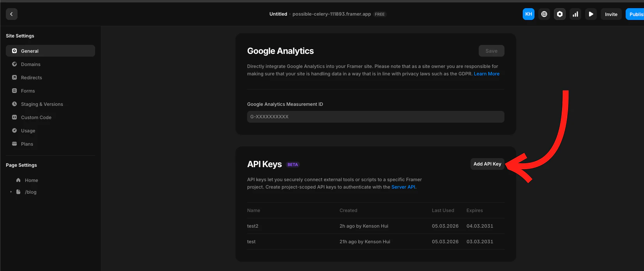This screenshot has width=644, height=271.
Task: Click '21h ago by Kenson Hui'
Action: [365, 242]
